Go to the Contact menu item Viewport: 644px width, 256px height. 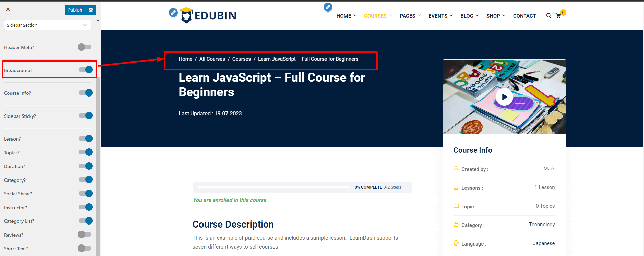click(524, 16)
